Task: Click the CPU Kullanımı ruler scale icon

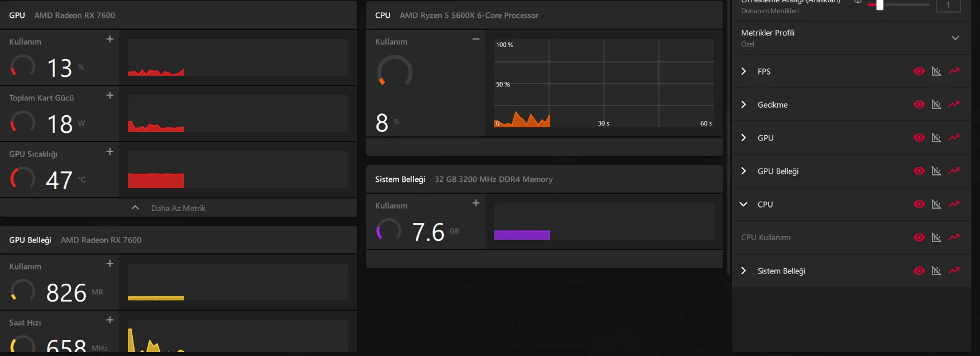Action: 936,237
